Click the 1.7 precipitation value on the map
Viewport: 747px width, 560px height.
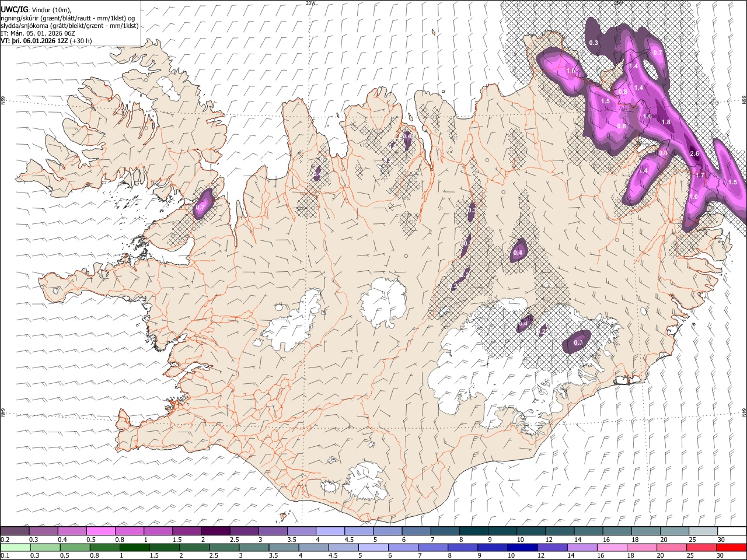click(x=700, y=175)
